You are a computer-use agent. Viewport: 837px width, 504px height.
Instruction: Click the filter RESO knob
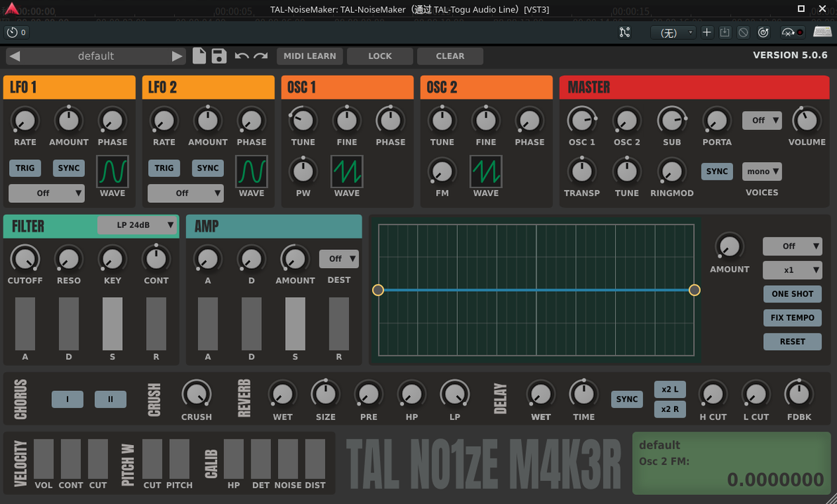[x=69, y=259]
